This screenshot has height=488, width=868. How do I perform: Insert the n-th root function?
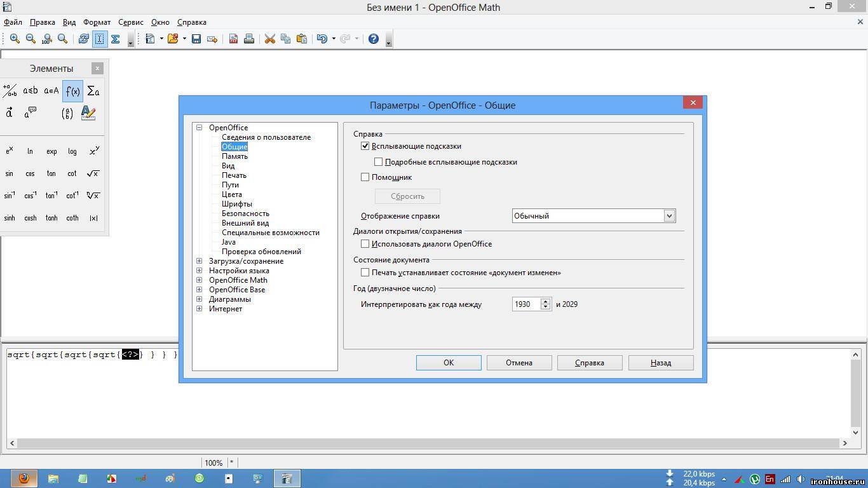tap(93, 196)
